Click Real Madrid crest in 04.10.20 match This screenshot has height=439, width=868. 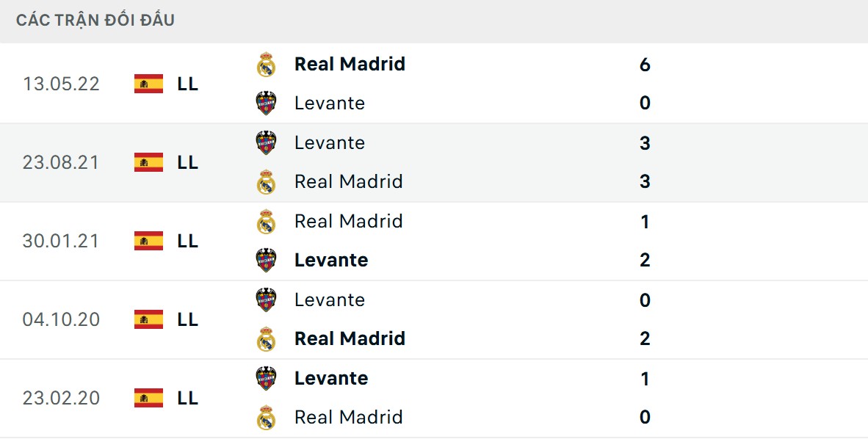[x=266, y=338]
